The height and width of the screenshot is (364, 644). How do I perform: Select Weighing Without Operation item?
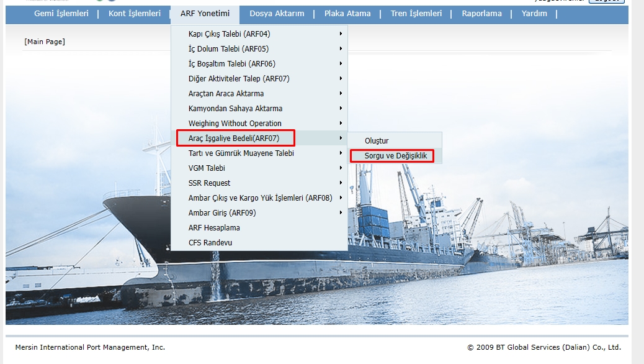pos(235,124)
